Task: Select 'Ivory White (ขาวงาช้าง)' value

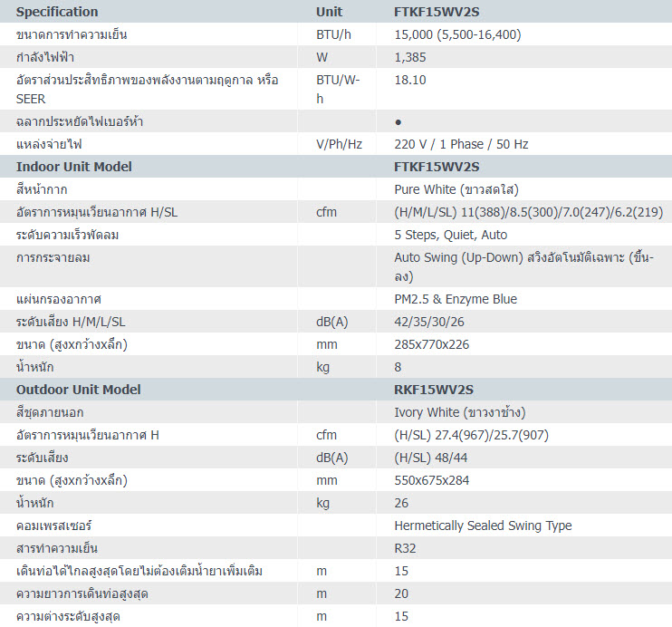Action: coord(460,412)
